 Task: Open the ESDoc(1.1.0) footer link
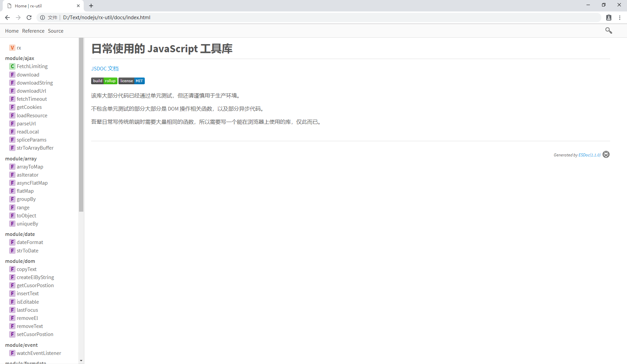tap(590, 155)
